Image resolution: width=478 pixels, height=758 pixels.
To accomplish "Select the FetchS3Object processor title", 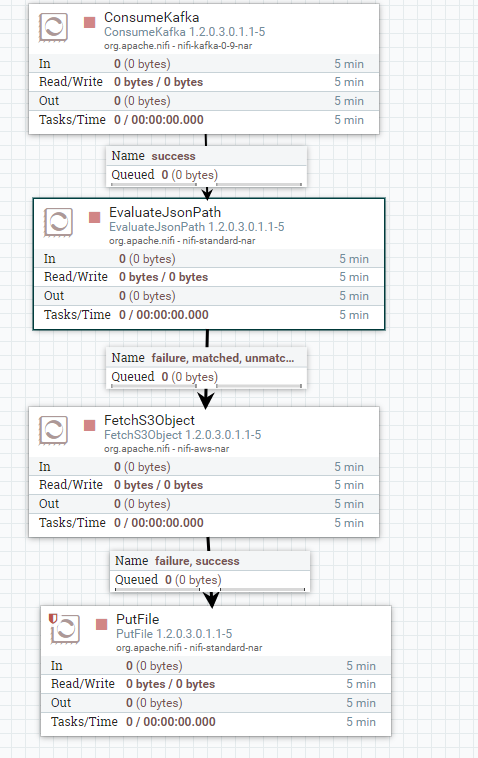I will [x=149, y=420].
